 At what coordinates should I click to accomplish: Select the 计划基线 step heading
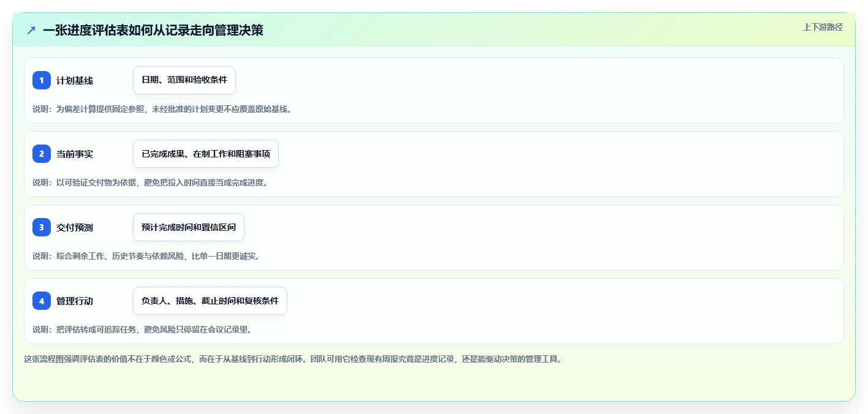[75, 80]
